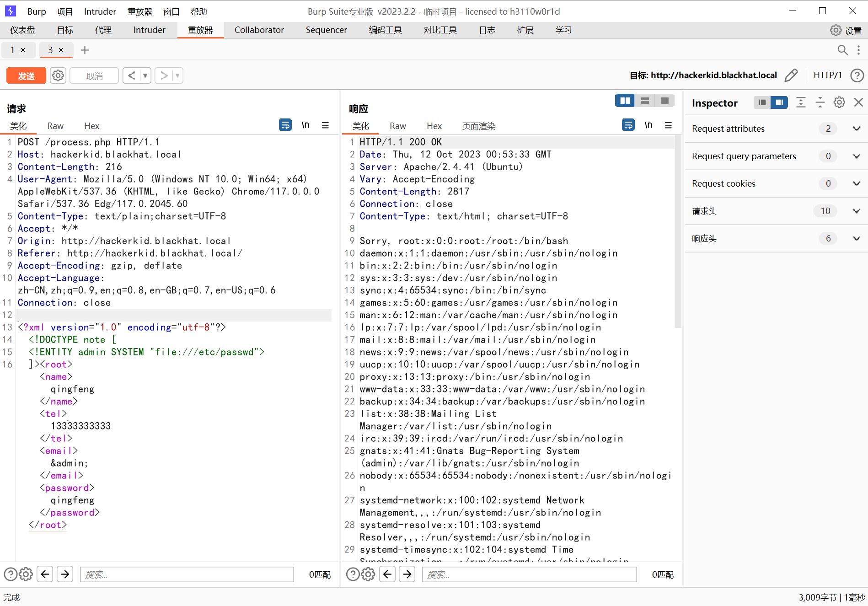Click the request search input field
The width and height of the screenshot is (868, 606).
pos(187,574)
